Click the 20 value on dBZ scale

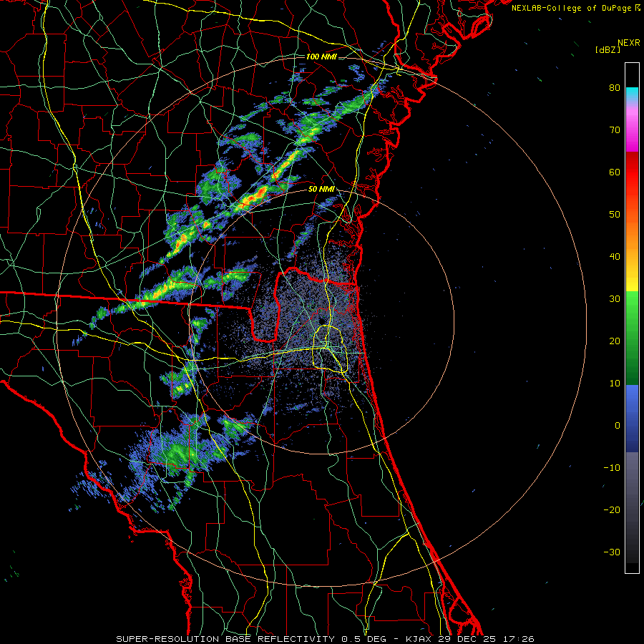[x=615, y=341]
